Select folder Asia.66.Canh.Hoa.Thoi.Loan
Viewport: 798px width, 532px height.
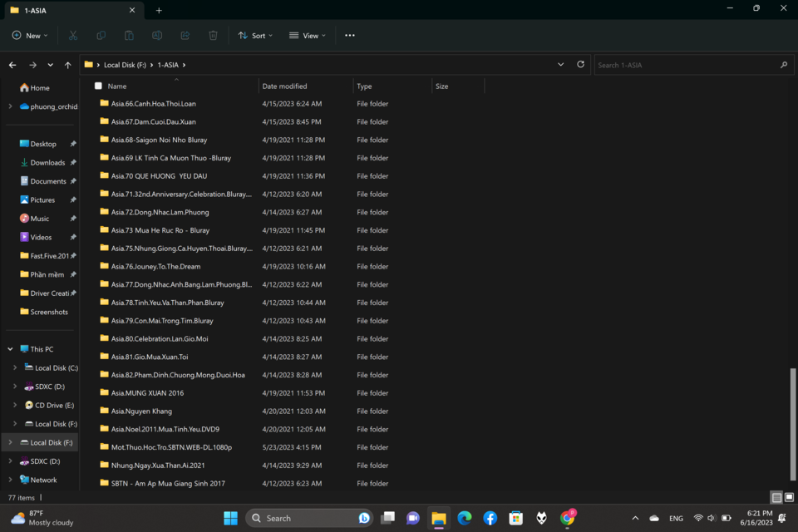pyautogui.click(x=153, y=103)
